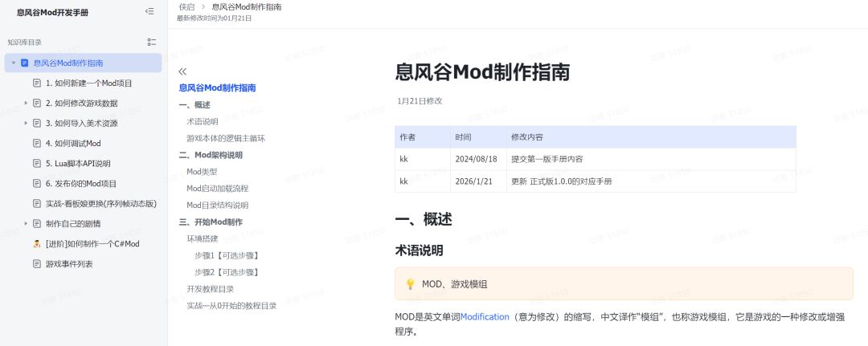Jump to outline item 环境搭建
The width and height of the screenshot is (868, 346).
tap(202, 238)
